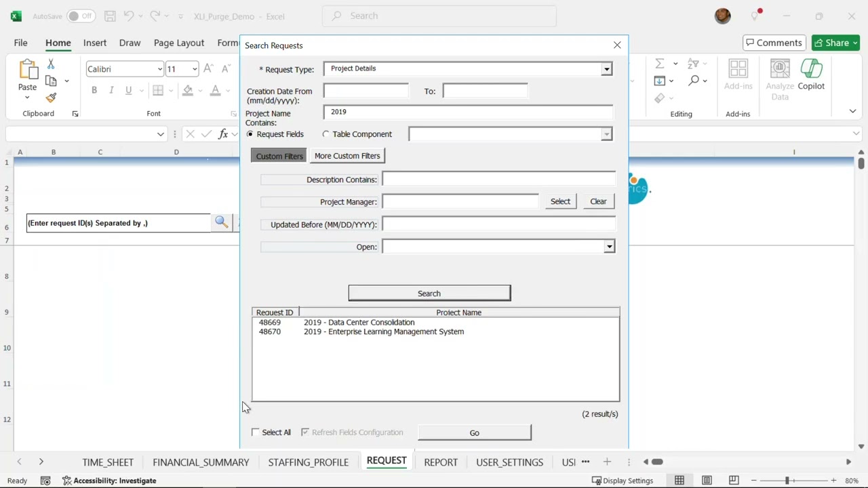Click Increase Font Size icon
Screen dimensions: 868x488
(x=209, y=68)
